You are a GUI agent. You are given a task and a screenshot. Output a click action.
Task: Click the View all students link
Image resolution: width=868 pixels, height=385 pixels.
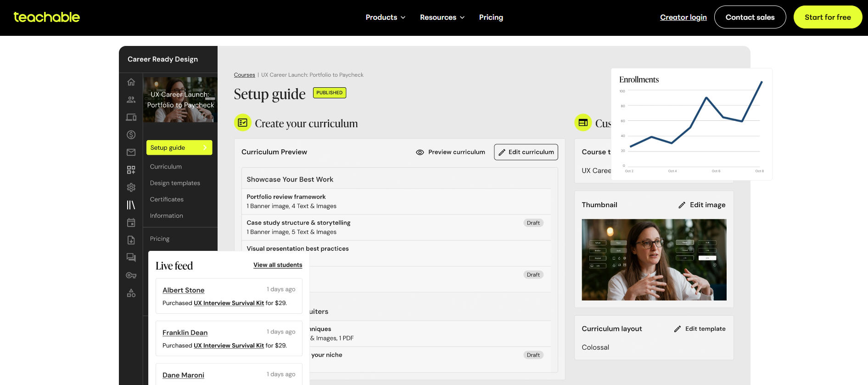278,265
